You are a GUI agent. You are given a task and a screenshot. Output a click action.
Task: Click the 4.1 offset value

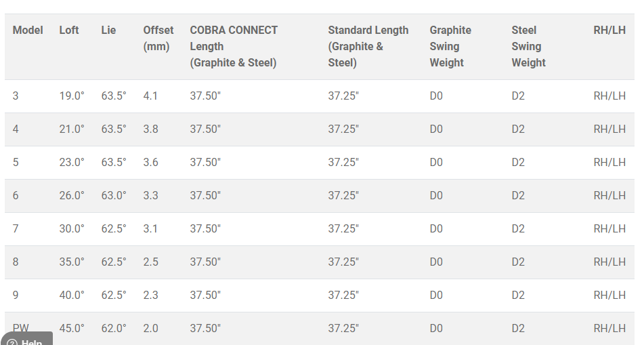[150, 96]
